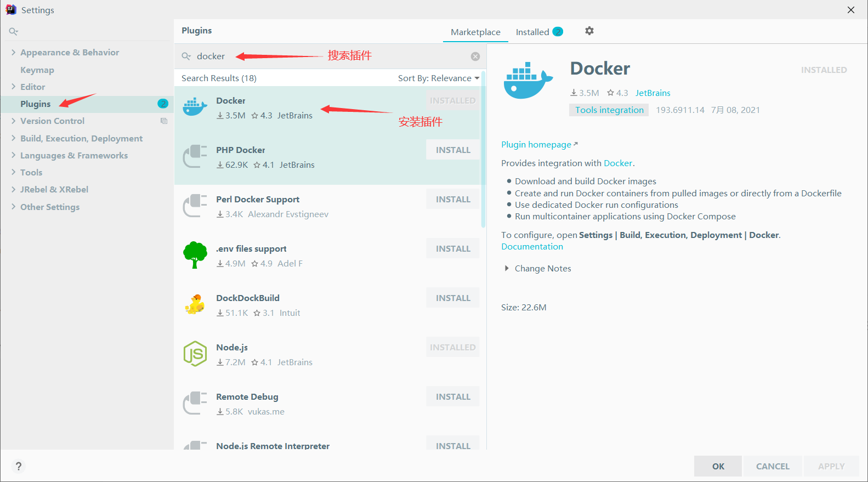Image resolution: width=868 pixels, height=482 pixels.
Task: Expand Version Control settings
Action: [13, 121]
